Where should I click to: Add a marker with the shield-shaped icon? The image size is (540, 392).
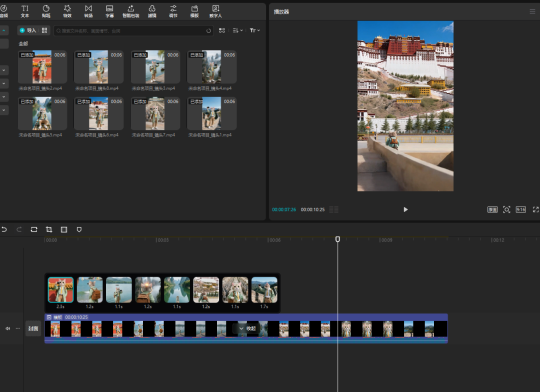click(79, 229)
